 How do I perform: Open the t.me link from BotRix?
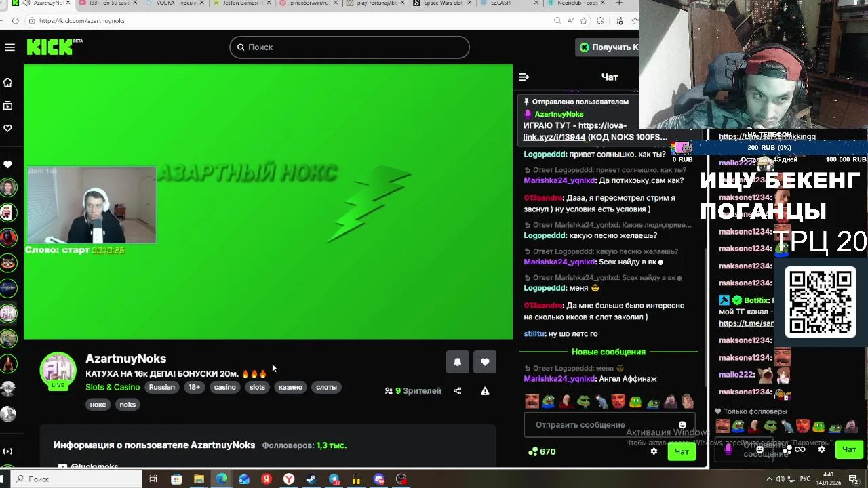point(746,323)
